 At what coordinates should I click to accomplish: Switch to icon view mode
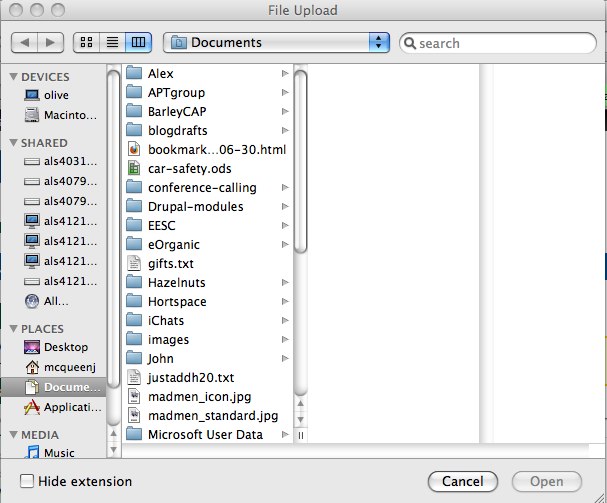pos(86,42)
